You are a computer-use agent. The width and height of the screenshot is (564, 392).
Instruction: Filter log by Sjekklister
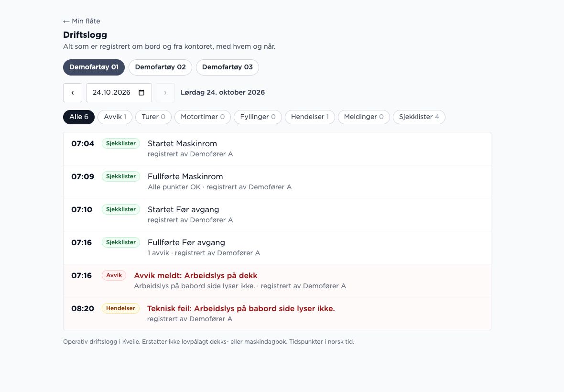click(x=419, y=117)
